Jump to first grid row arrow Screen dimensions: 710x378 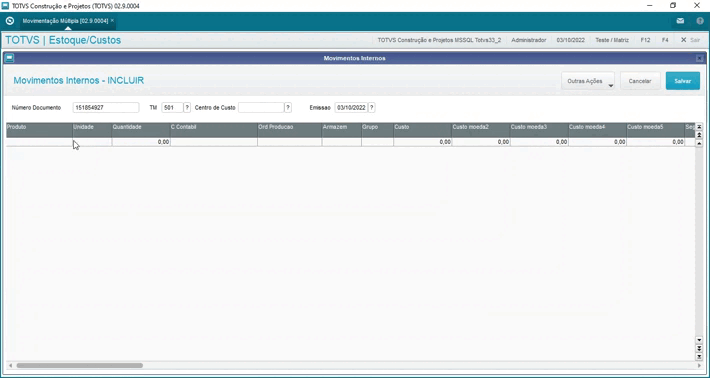click(x=699, y=127)
